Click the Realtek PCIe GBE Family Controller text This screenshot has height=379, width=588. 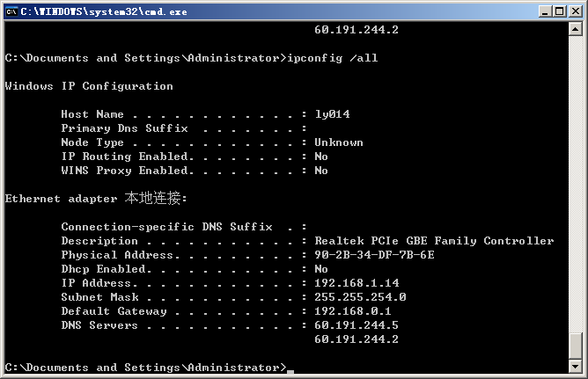tap(434, 241)
